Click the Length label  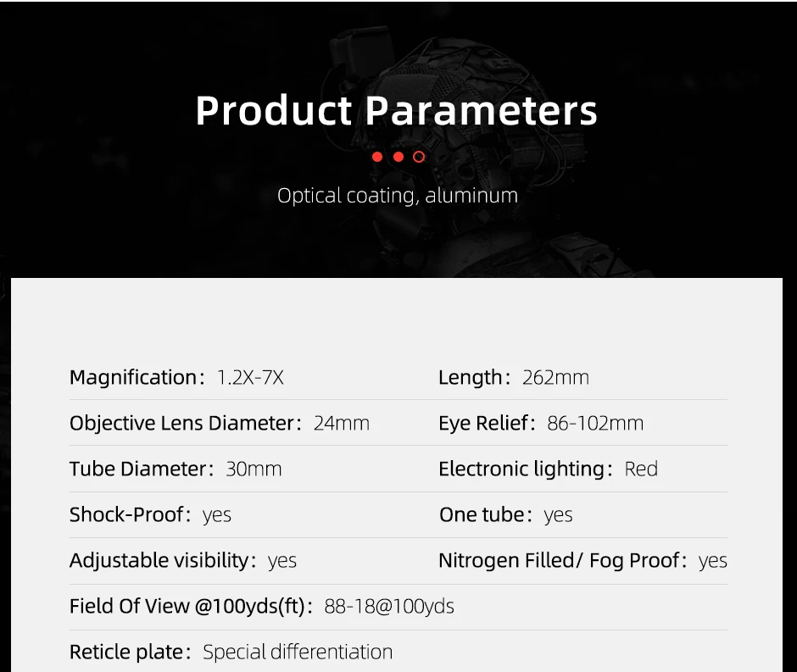(471, 378)
